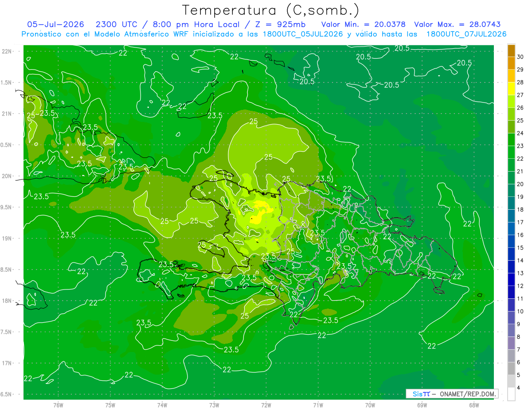Viewport: 532px width, 411px height.
Task: Select the valid-until time "1800UTC_07JUL2026"
Action: tap(466, 34)
